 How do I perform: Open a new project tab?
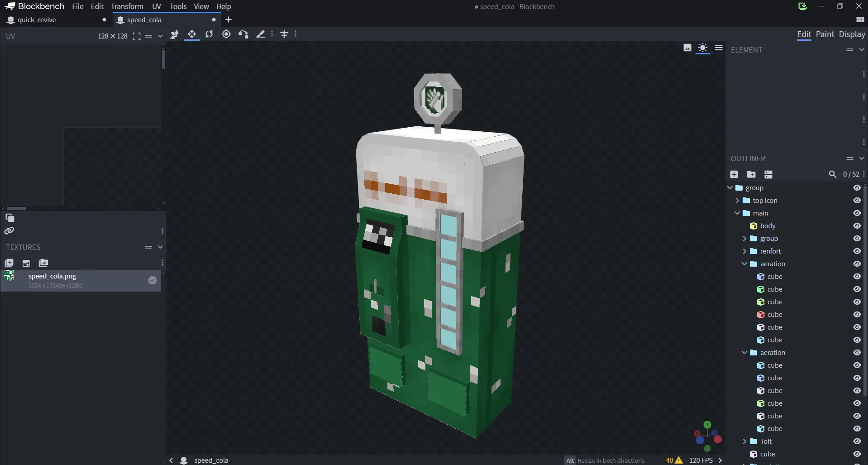229,19
